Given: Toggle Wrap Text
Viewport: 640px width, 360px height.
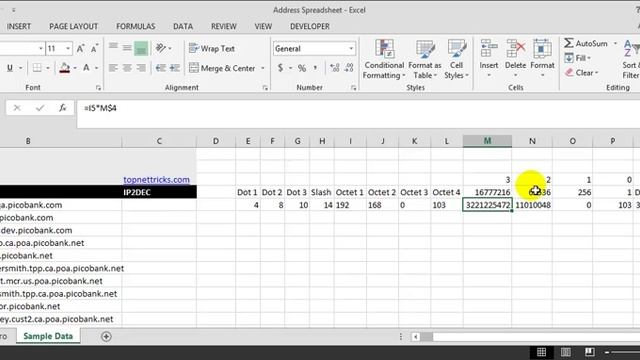Looking at the screenshot, I should pyautogui.click(x=212, y=49).
